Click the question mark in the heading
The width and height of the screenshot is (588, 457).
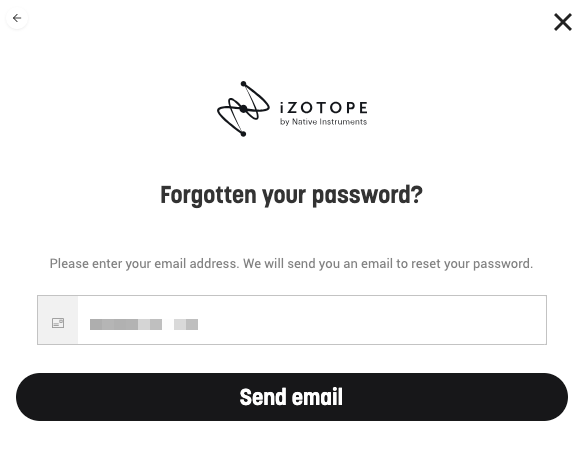(417, 194)
